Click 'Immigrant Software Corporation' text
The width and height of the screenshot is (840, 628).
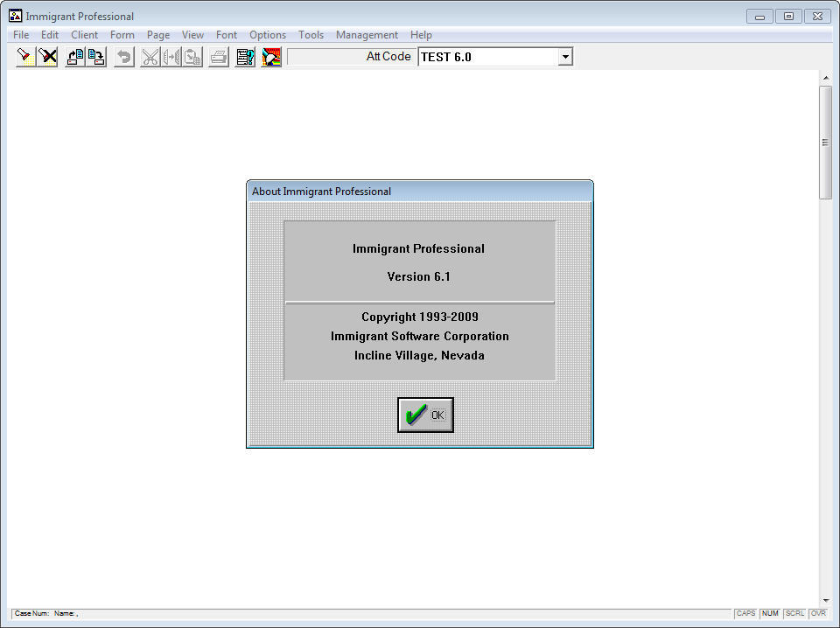tap(419, 336)
